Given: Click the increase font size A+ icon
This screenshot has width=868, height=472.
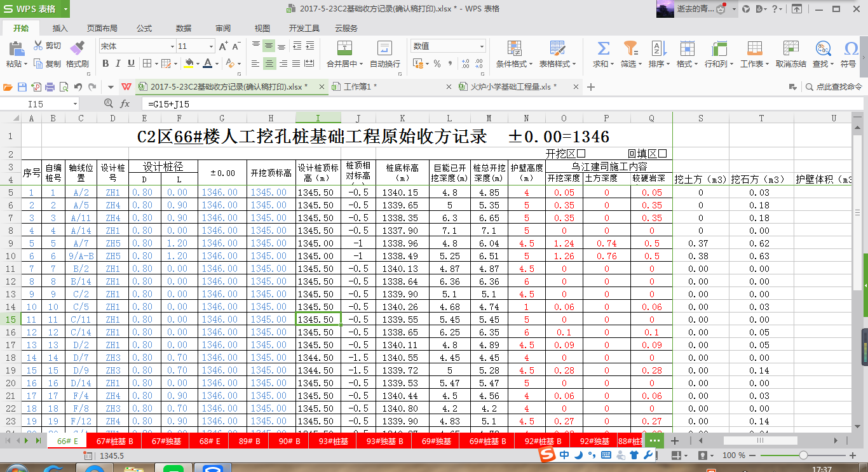Looking at the screenshot, I should click(223, 46).
